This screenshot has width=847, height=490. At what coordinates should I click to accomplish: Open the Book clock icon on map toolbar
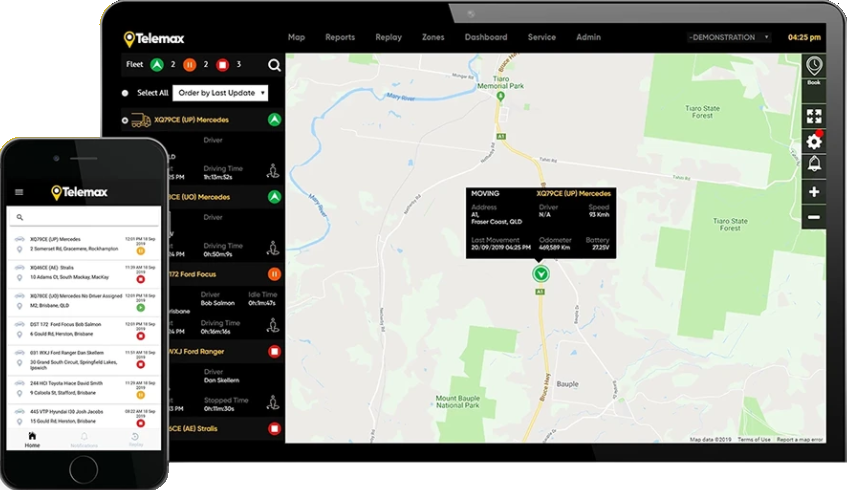(x=814, y=66)
